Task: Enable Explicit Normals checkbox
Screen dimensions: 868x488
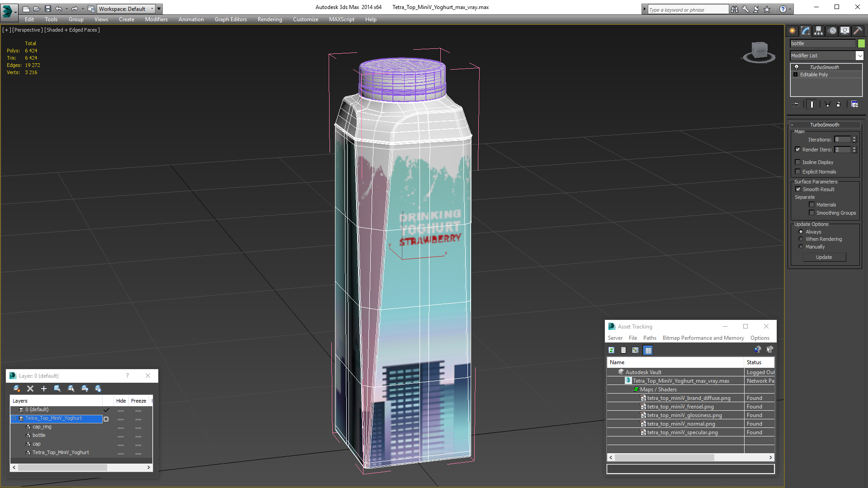Action: [798, 172]
